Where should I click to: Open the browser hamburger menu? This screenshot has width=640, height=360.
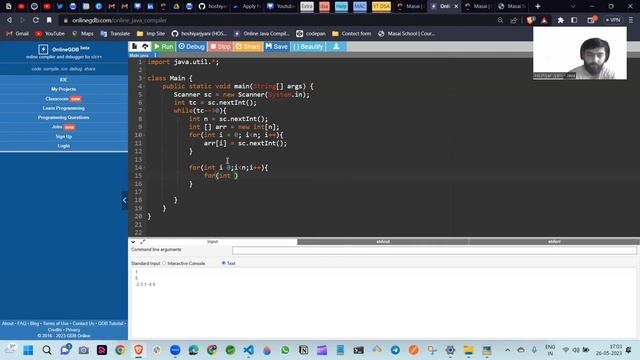tap(631, 20)
